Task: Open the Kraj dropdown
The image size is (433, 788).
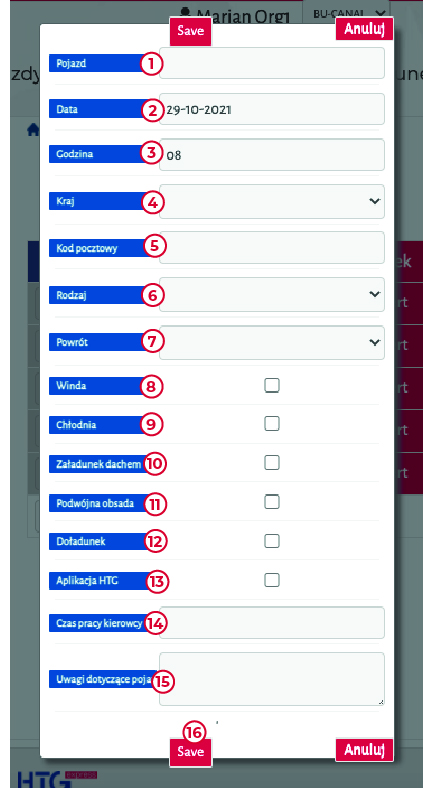Action: click(x=272, y=202)
